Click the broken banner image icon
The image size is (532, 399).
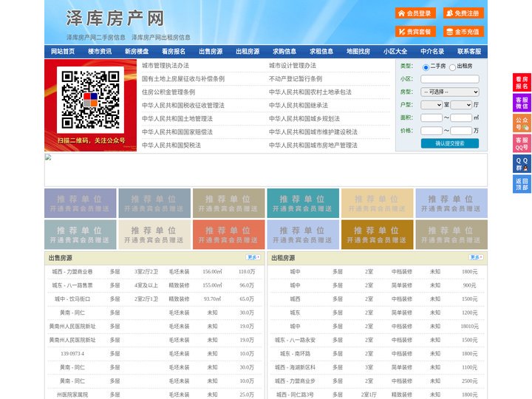(48, 157)
